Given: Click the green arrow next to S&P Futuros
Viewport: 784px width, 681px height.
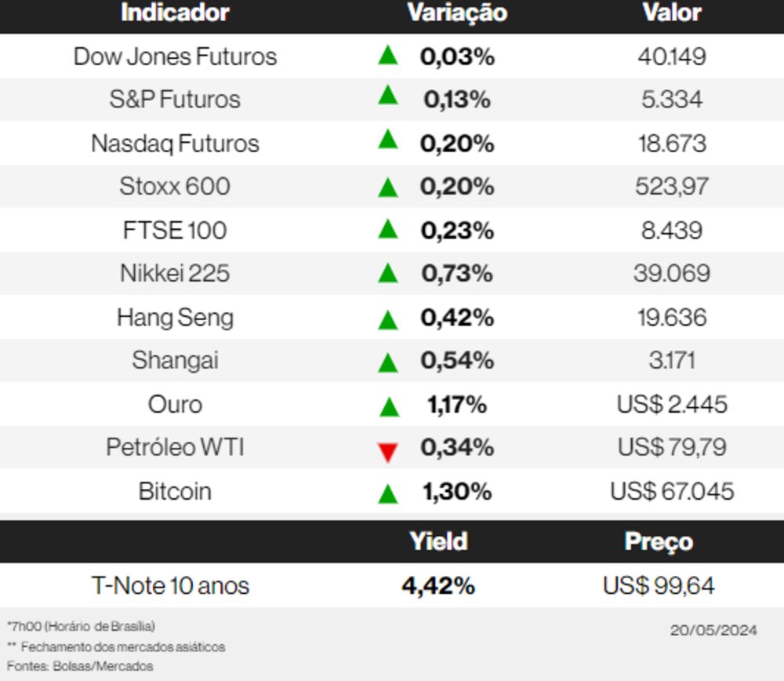Looking at the screenshot, I should pos(388,97).
